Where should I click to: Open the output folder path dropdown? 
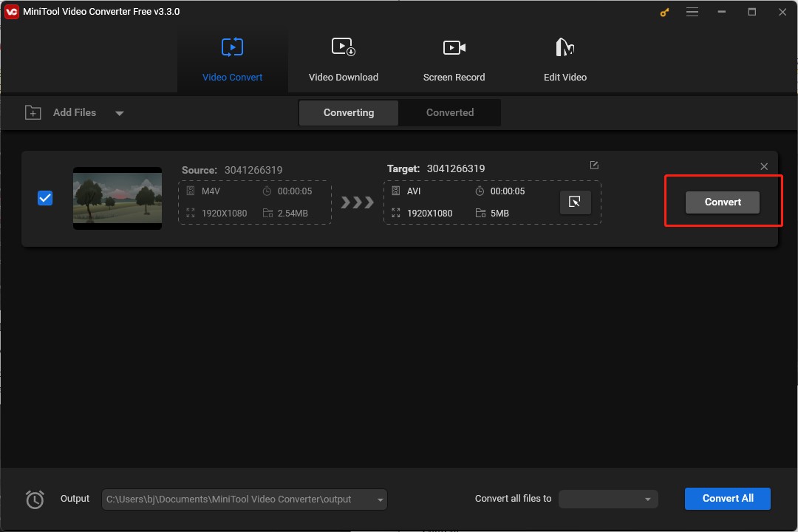coord(380,499)
